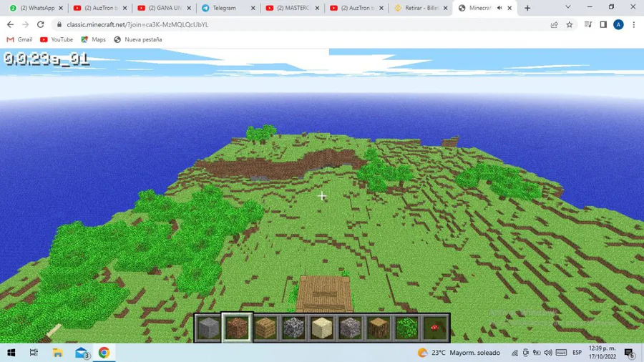Open the volume control in tray
Image resolution: width=644 pixels, height=362 pixels.
pos(548,353)
